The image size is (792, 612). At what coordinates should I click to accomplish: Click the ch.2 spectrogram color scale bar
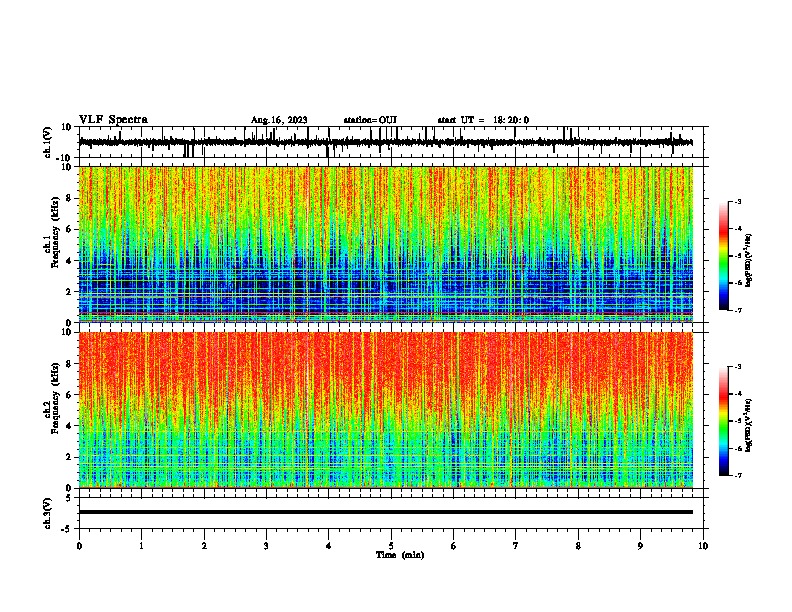pos(723,421)
